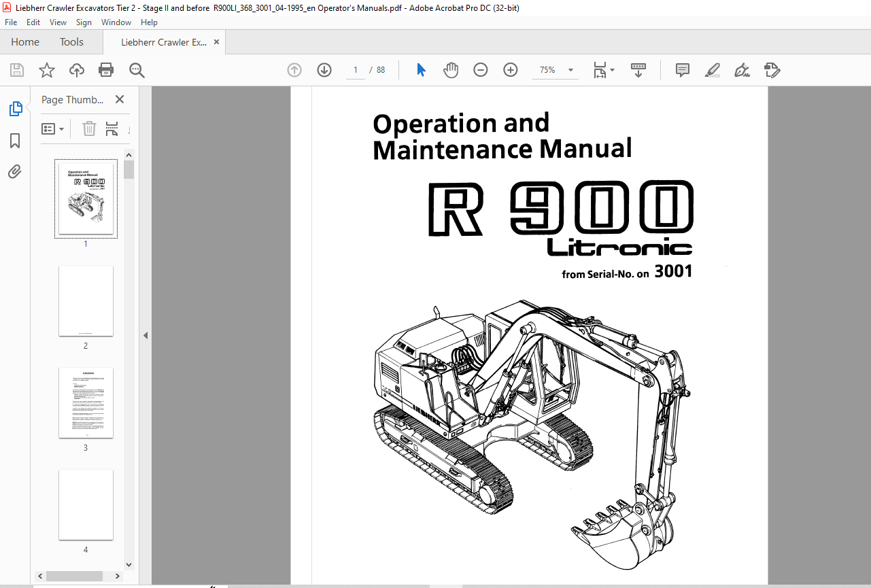Add a comment sticky note
The height and width of the screenshot is (588, 871).
[x=683, y=70]
